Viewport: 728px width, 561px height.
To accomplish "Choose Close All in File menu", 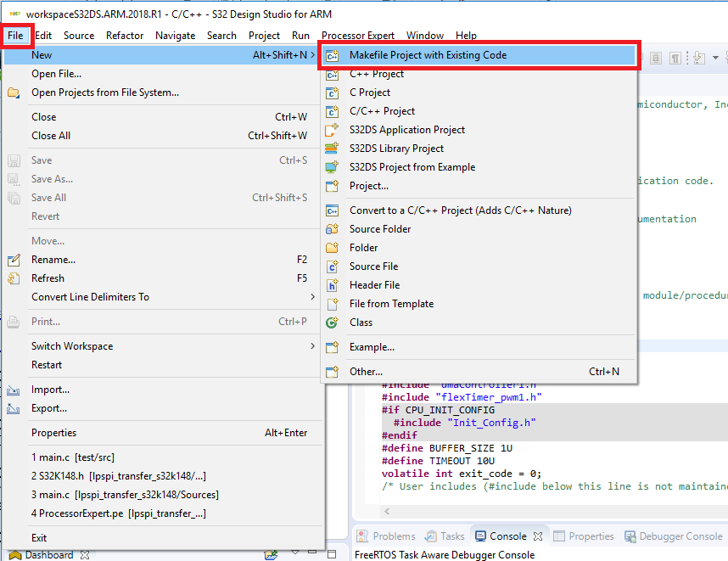I will tap(163, 136).
